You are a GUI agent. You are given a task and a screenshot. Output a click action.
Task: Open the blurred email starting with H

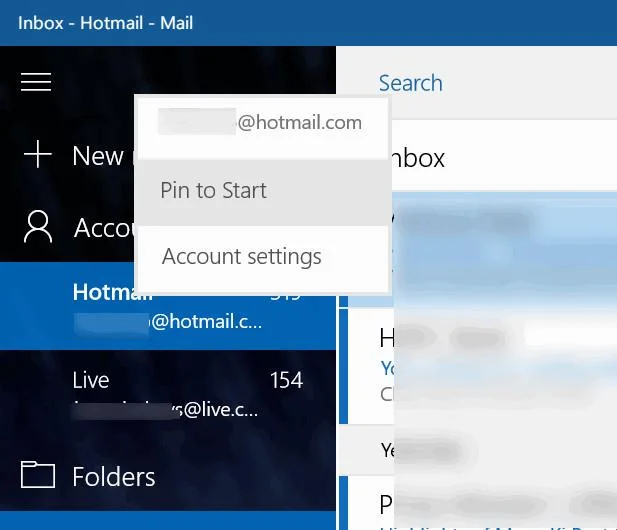(x=478, y=366)
